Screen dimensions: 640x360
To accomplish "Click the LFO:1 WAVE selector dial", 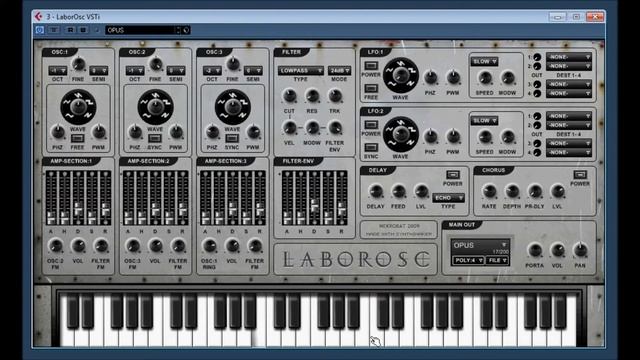I will [400, 76].
